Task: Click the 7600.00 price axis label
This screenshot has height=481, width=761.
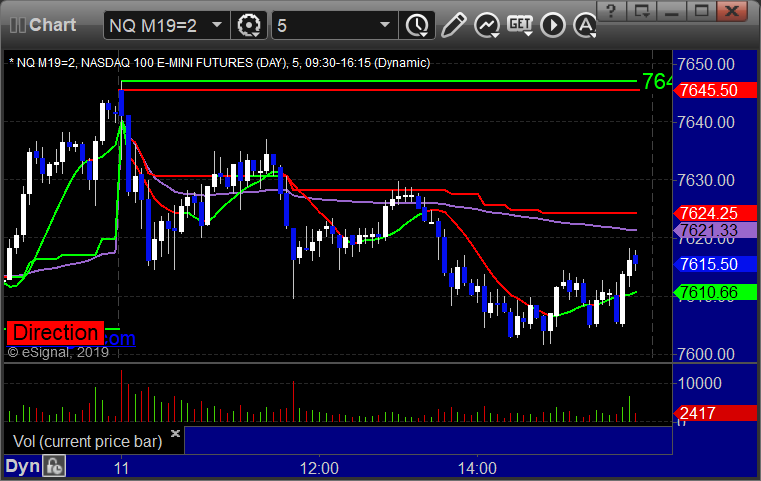Action: [706, 354]
